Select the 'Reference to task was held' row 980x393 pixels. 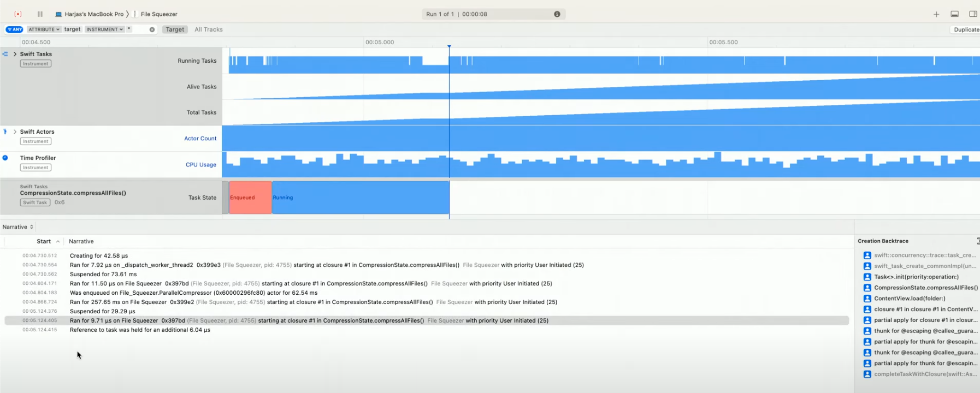(427, 330)
